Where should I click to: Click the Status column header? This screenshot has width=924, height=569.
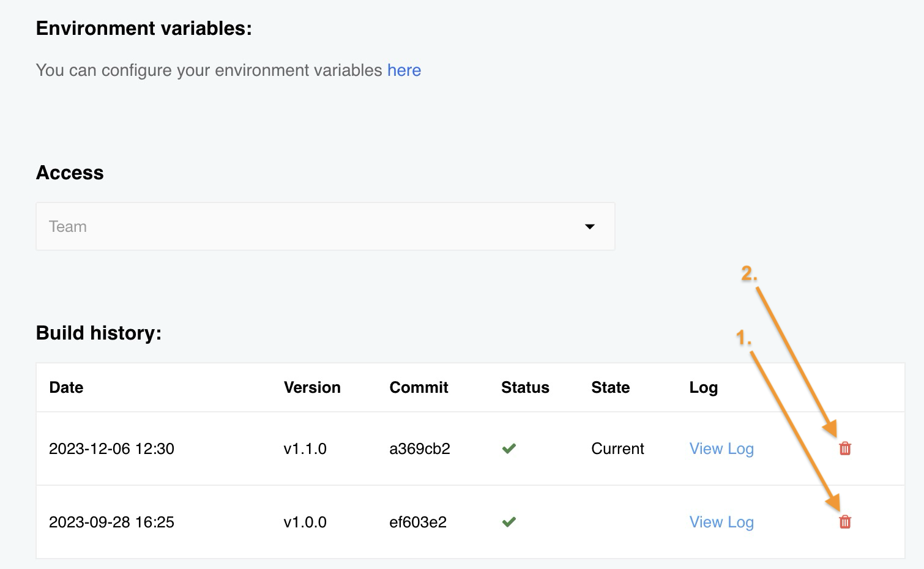[x=525, y=387]
